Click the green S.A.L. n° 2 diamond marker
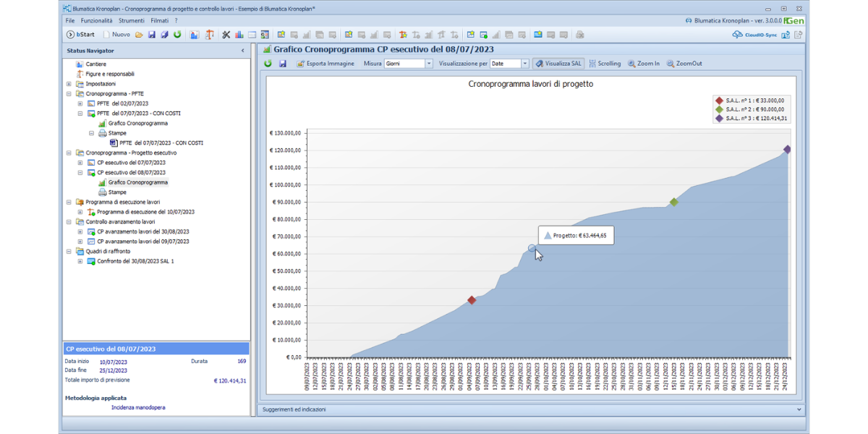 pos(673,202)
